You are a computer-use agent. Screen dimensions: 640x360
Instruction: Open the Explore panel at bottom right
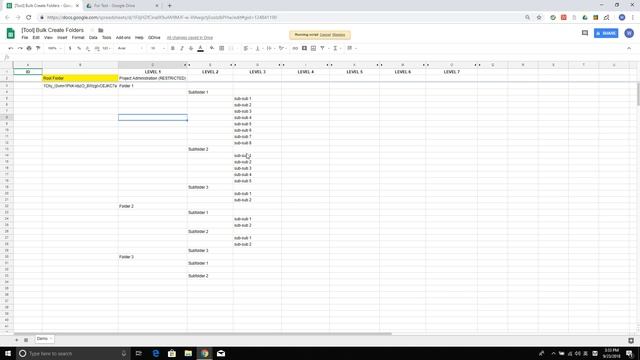(631, 340)
